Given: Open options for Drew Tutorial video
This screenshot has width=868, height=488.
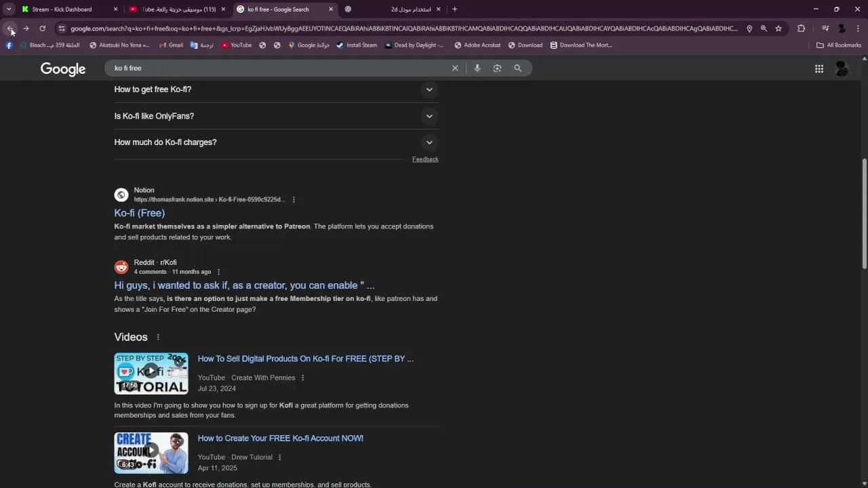Looking at the screenshot, I should click(279, 457).
